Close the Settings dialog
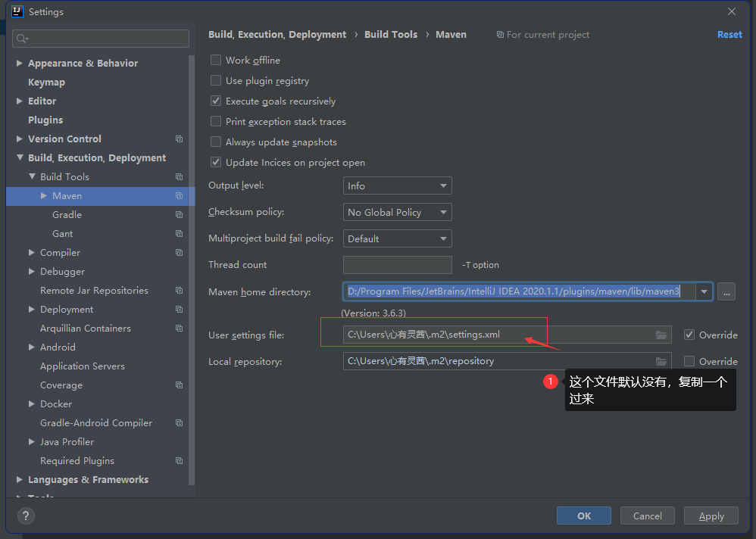756x539 pixels. [732, 11]
